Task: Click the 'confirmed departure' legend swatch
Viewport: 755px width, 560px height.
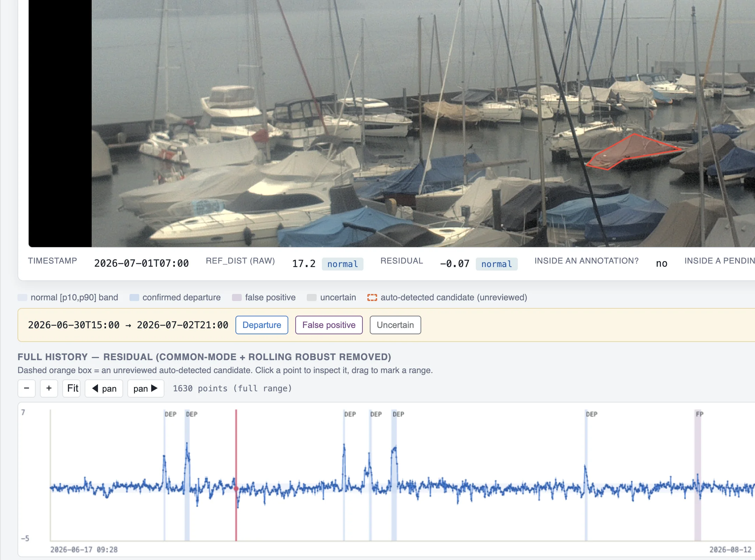Action: click(x=134, y=297)
